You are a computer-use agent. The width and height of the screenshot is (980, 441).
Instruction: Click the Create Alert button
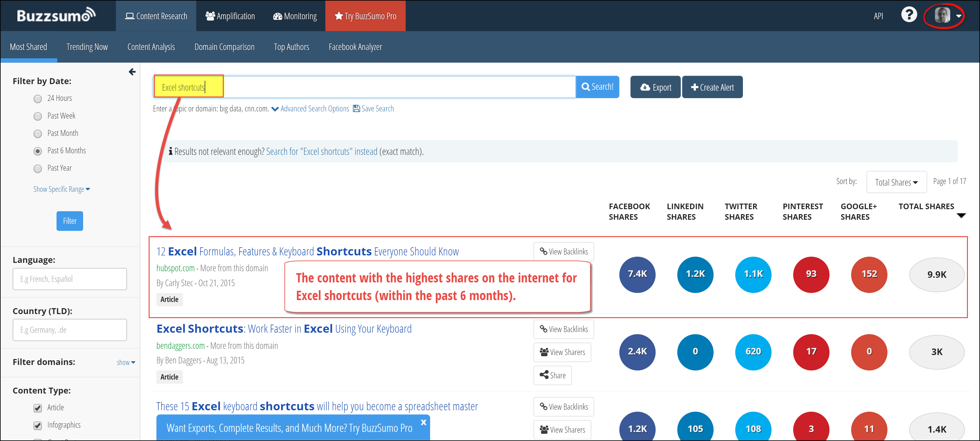click(712, 87)
